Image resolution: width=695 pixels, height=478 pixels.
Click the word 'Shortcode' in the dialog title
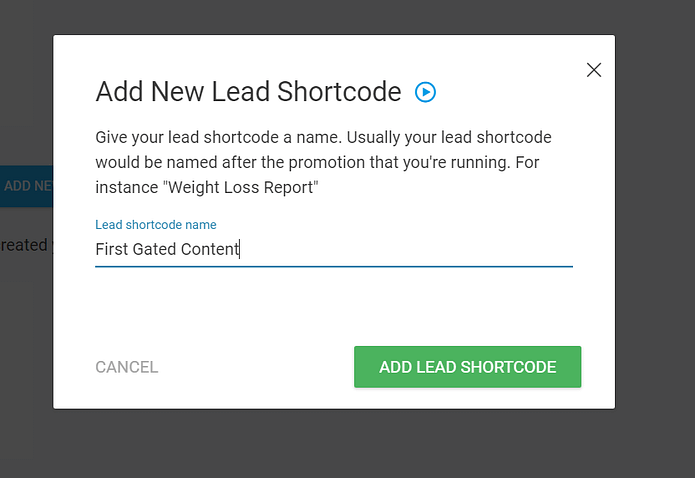tap(339, 92)
